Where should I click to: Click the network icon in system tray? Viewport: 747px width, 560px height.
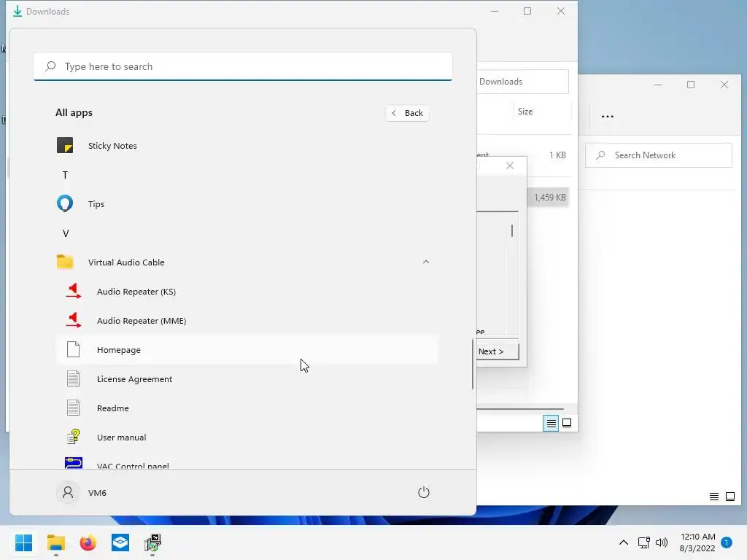(x=643, y=542)
